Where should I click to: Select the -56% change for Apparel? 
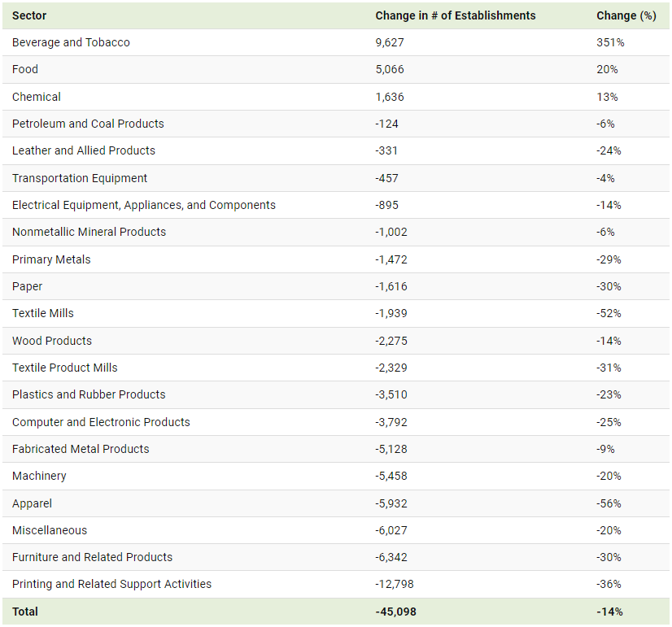(x=609, y=503)
